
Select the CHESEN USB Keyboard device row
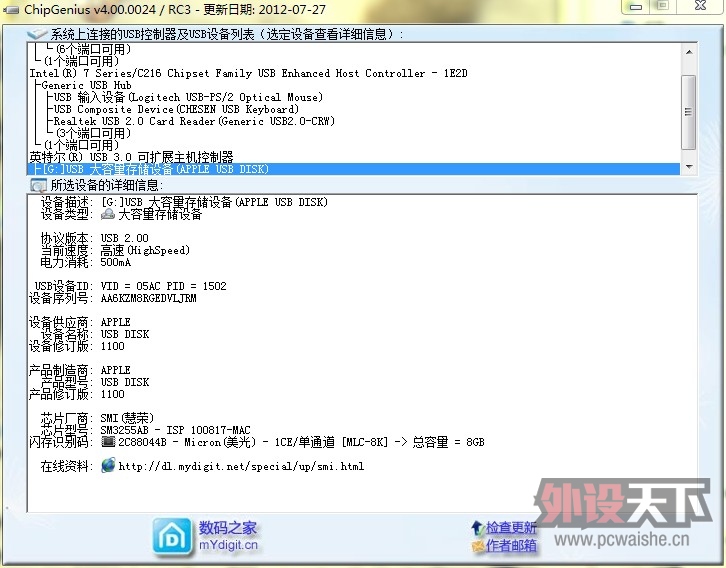pos(176,109)
